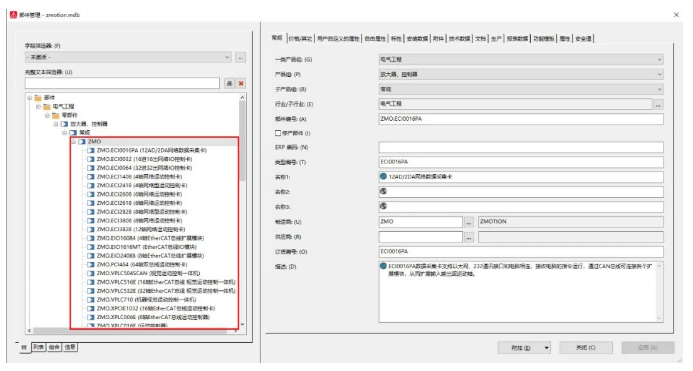Collapse the electrical engineering folder node

pos(38,107)
